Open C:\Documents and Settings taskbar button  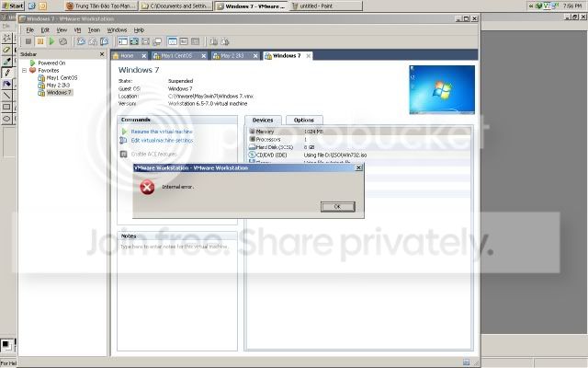tap(176, 6)
